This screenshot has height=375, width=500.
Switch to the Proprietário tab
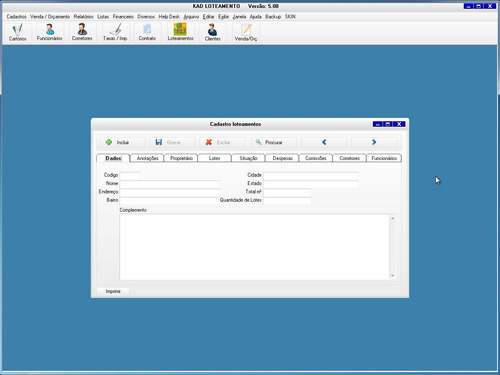[x=181, y=158]
